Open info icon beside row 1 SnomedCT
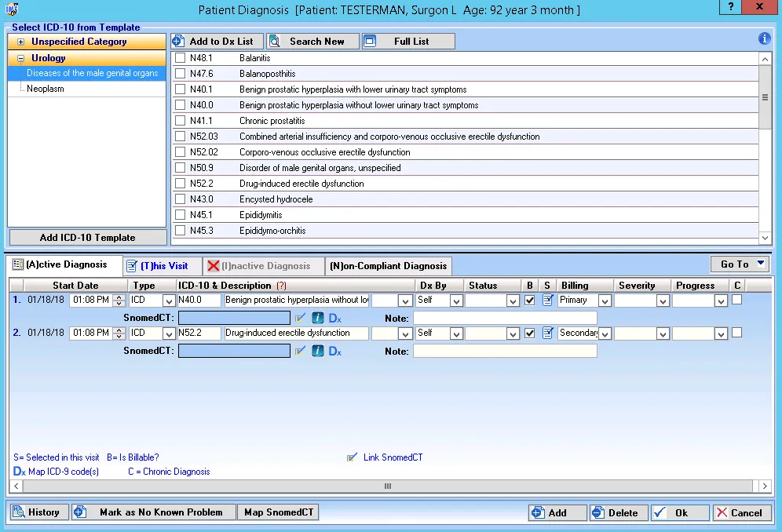Screen dimensions: 782x532 coord(317,318)
